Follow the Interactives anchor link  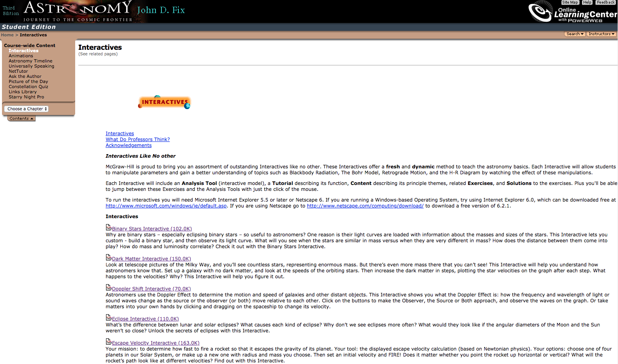pos(120,134)
